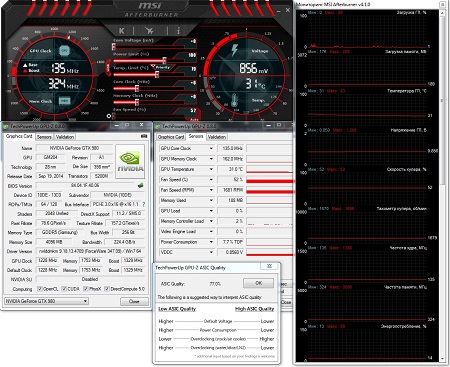
Task: Click the Memory Type GDDR5 (Samsung) value
Action: click(60, 232)
